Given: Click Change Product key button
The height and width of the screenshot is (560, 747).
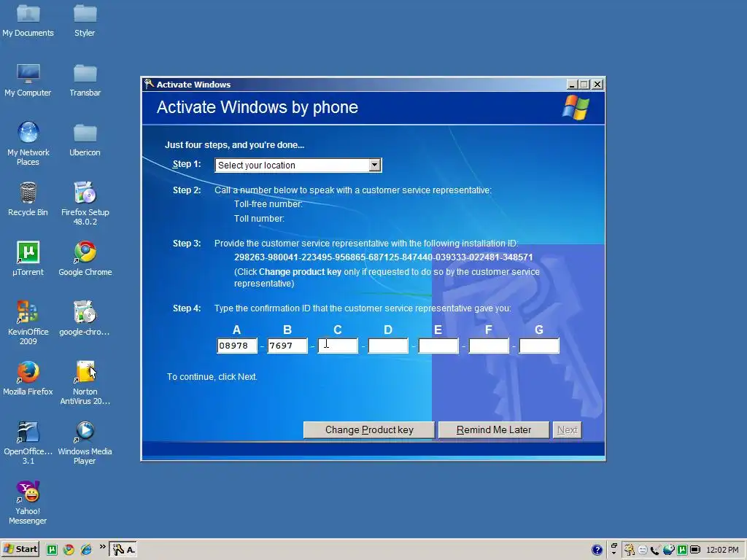Looking at the screenshot, I should pos(368,429).
